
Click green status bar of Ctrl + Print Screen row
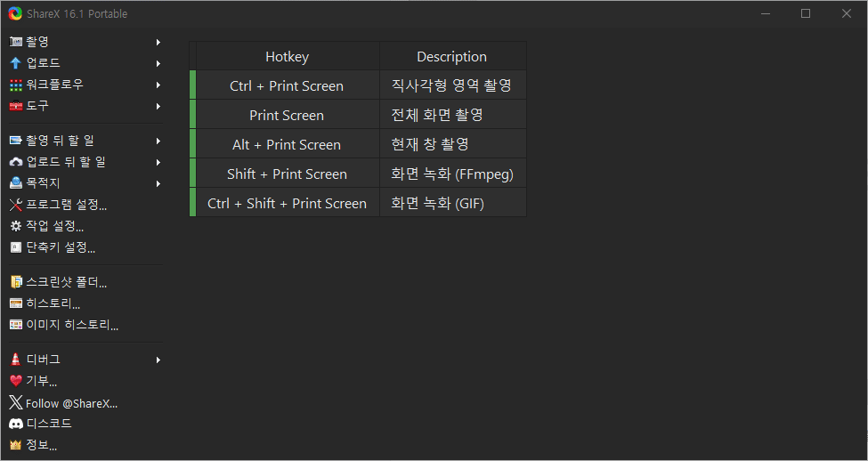point(192,85)
